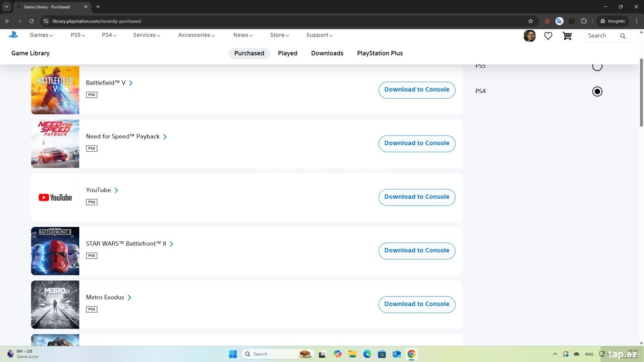Open the Google Translate extension
Viewport: 644px width, 362px height.
[559, 21]
